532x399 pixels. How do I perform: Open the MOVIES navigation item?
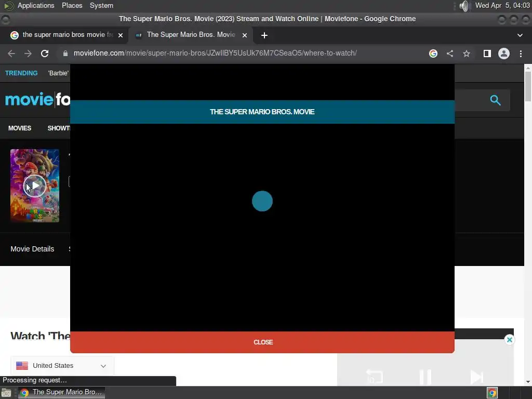tap(20, 128)
